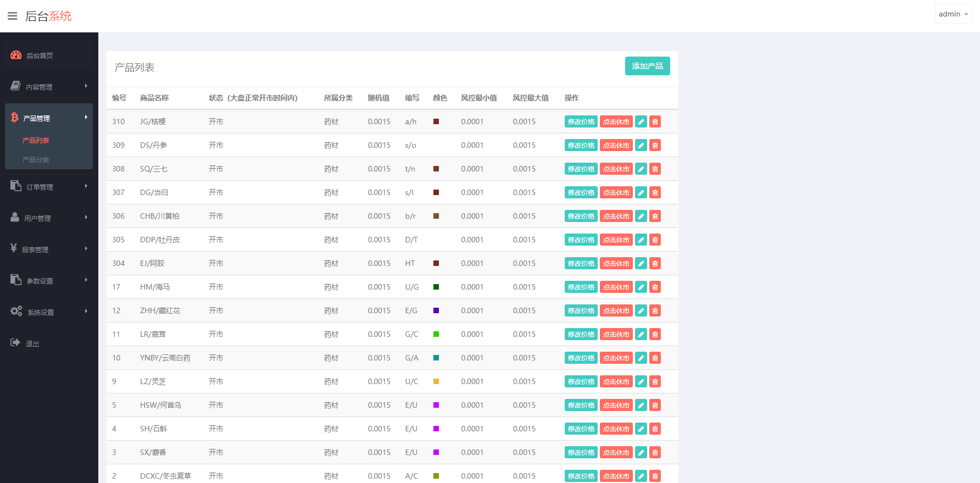Click the 添加产品 button
This screenshot has height=483, width=980.
coord(647,66)
